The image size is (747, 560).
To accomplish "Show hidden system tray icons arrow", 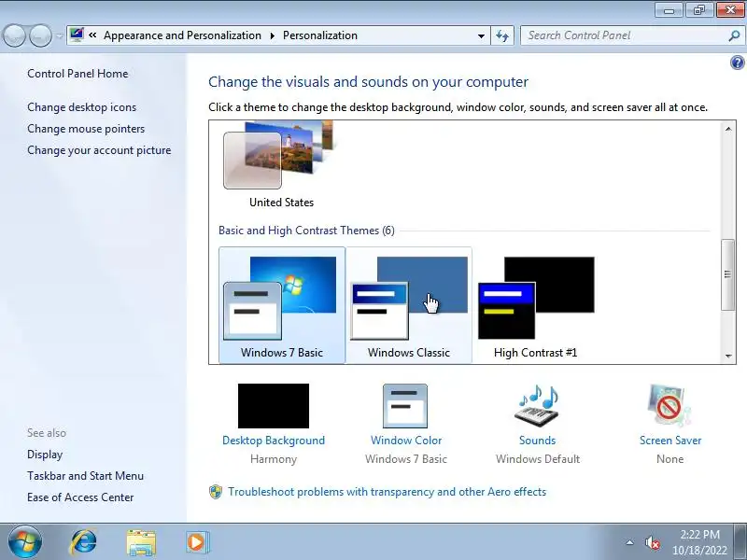I will click(629, 542).
